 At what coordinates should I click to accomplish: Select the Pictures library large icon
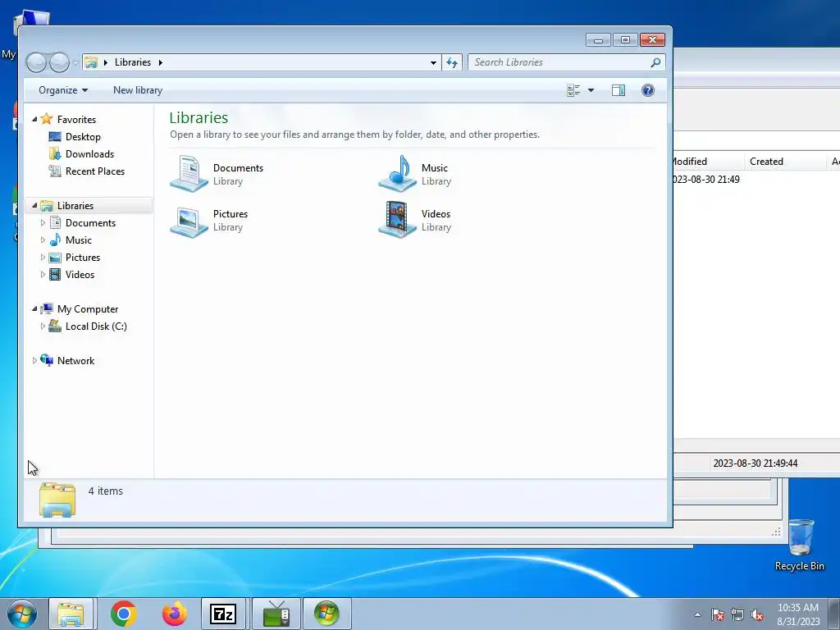click(x=189, y=221)
